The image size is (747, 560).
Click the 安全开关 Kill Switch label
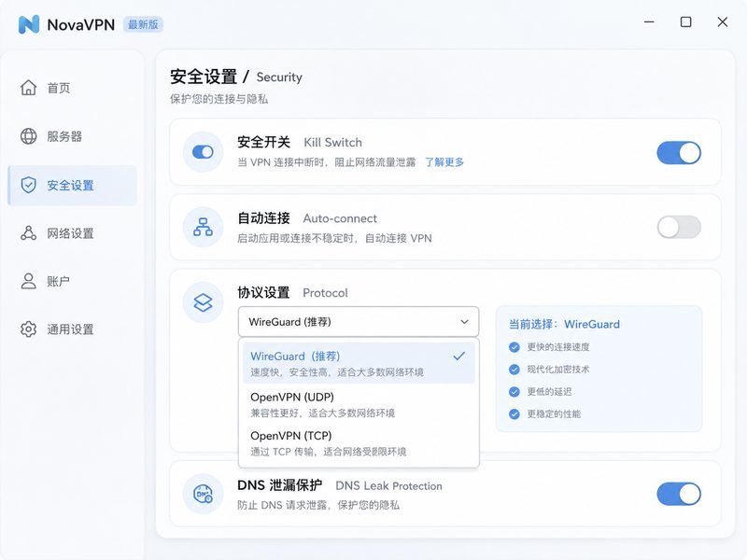(x=300, y=143)
